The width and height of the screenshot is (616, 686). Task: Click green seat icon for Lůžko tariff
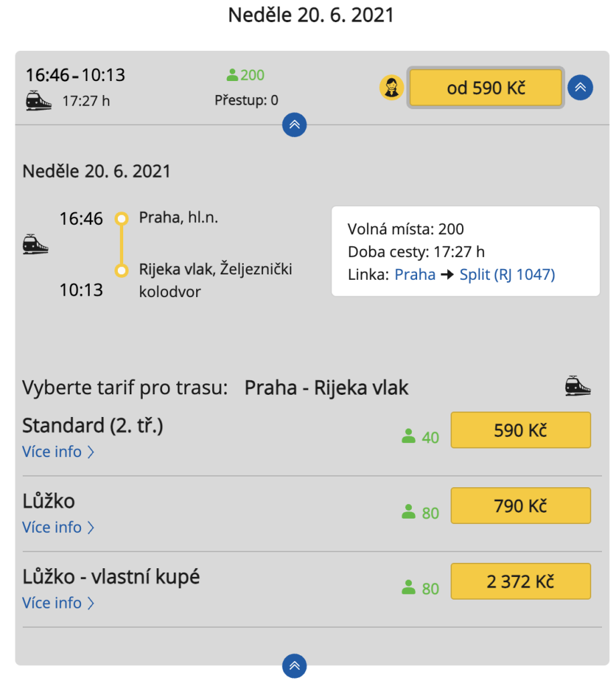coord(408,513)
